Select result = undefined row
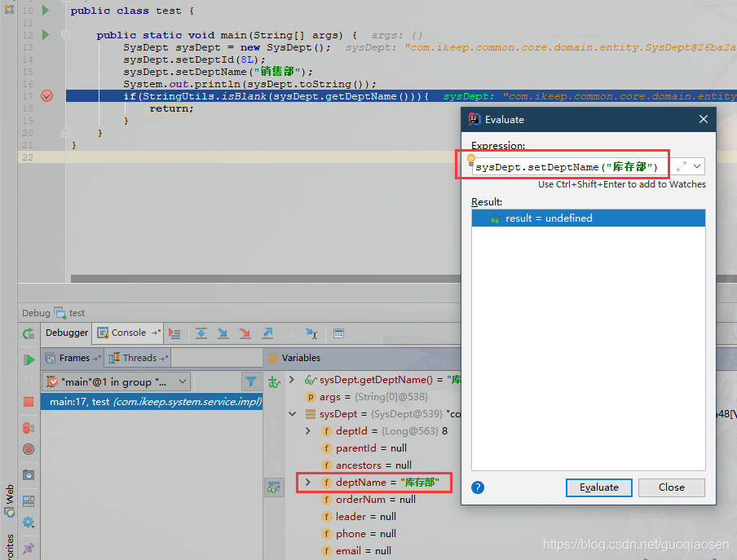This screenshot has height=560, width=737. click(x=589, y=218)
